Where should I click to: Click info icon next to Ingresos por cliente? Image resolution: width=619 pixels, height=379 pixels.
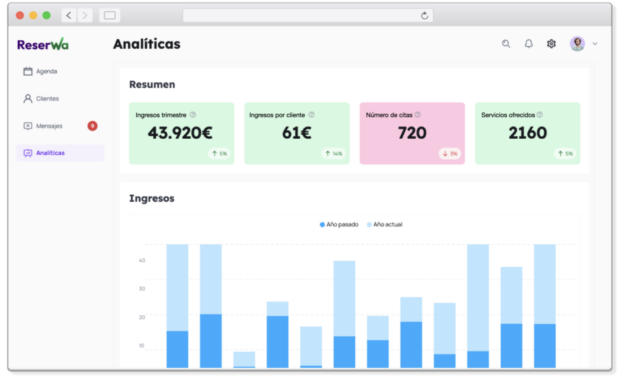coord(311,115)
